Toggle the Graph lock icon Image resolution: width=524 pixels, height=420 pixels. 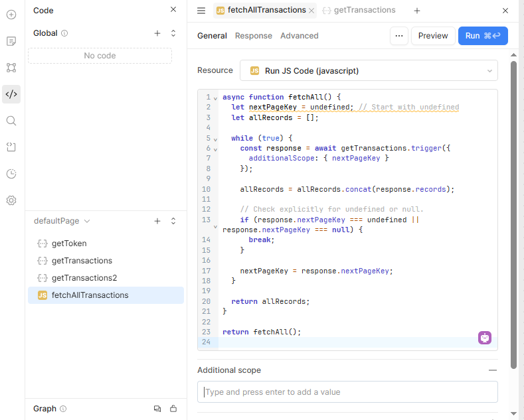[x=173, y=409]
